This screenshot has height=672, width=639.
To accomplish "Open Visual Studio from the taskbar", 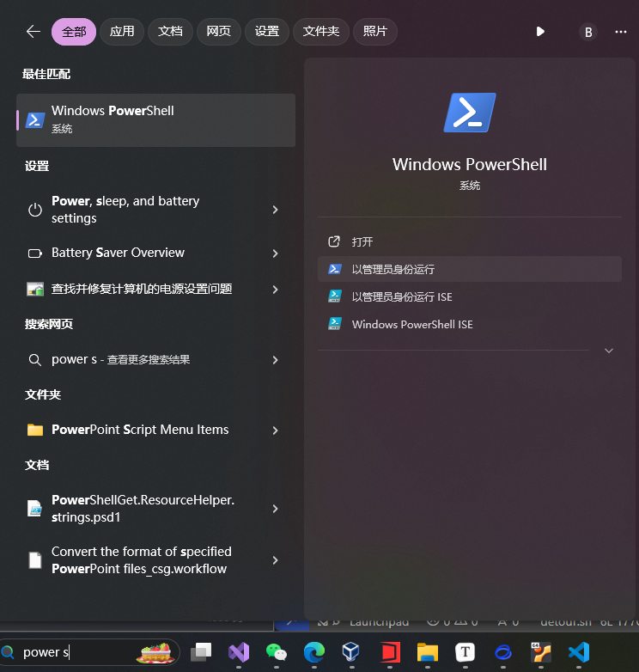I will pyautogui.click(x=239, y=652).
